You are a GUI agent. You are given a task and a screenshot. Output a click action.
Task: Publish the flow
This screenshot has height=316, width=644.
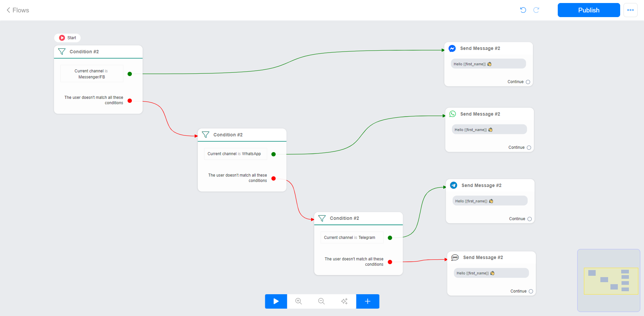tap(588, 10)
